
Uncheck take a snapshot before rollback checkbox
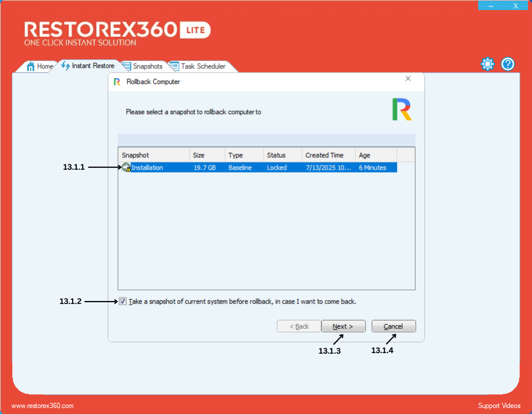point(122,301)
